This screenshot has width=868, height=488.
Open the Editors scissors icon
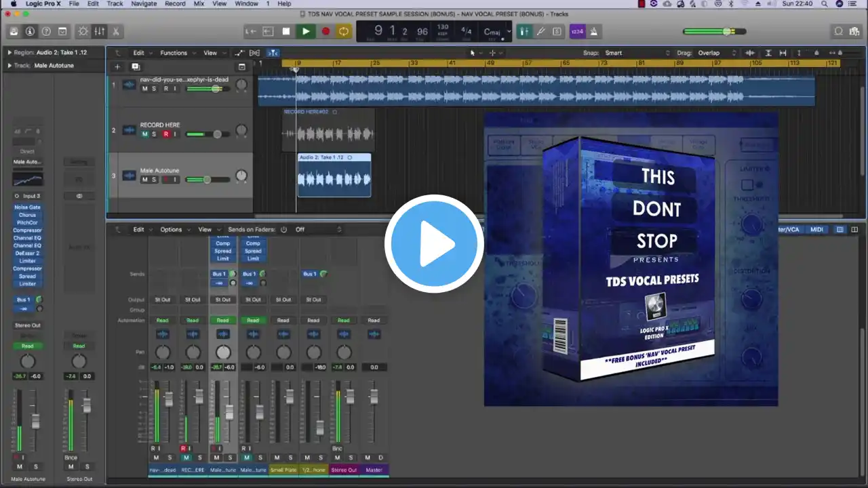point(116,31)
